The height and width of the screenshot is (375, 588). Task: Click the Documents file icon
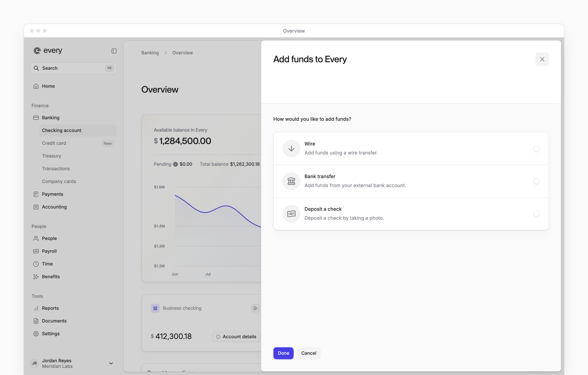36,321
